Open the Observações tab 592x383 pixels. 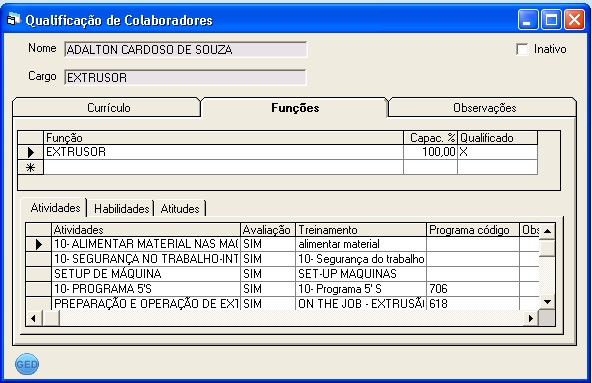pyautogui.click(x=484, y=108)
